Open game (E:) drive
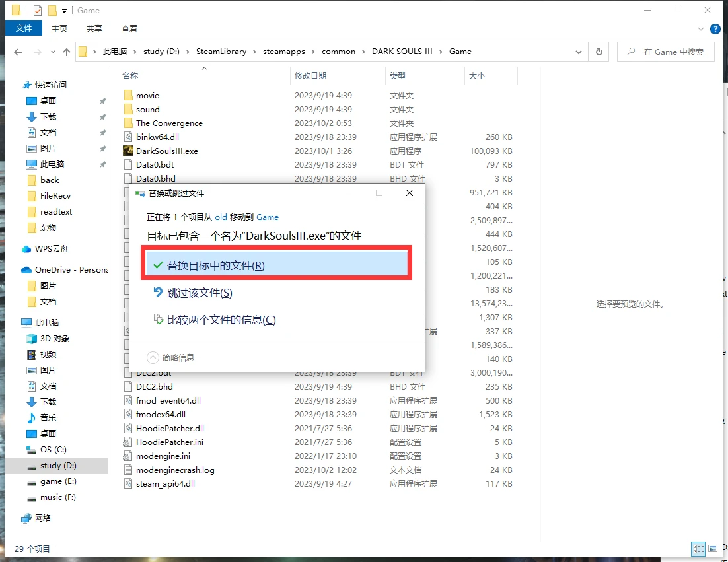This screenshot has width=728, height=562. [x=58, y=481]
